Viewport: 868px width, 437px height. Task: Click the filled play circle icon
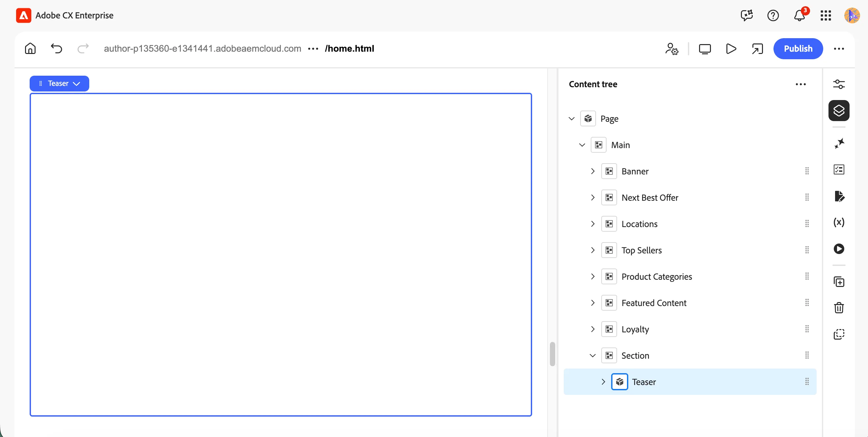(839, 248)
